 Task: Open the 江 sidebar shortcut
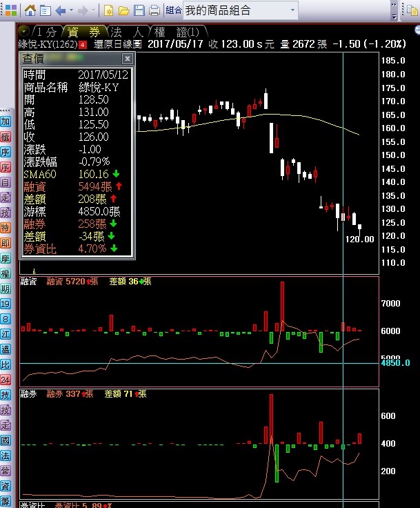[6, 334]
